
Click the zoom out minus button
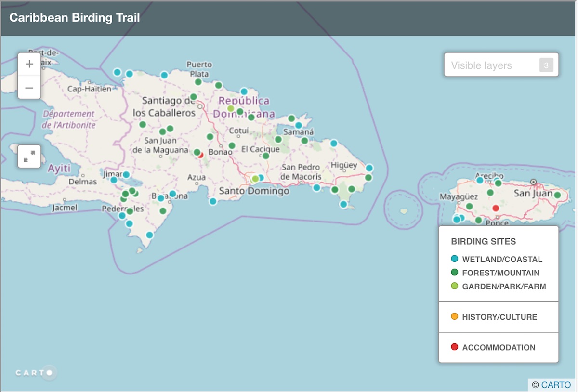[29, 88]
